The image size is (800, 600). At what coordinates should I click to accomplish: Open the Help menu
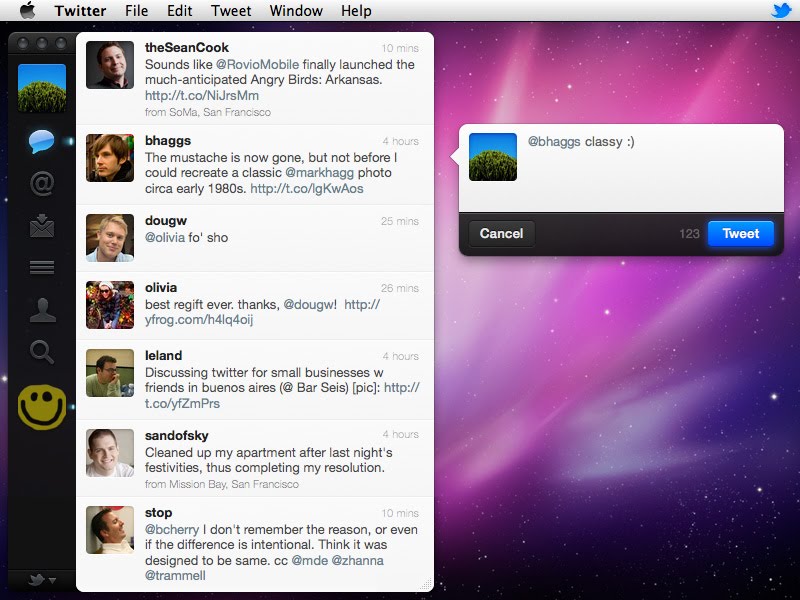click(x=356, y=11)
